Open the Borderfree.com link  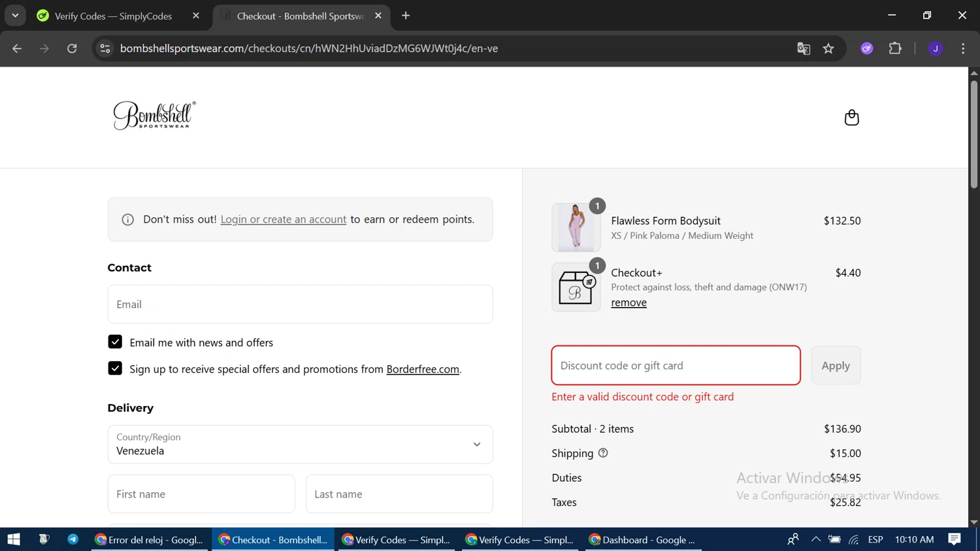click(423, 369)
